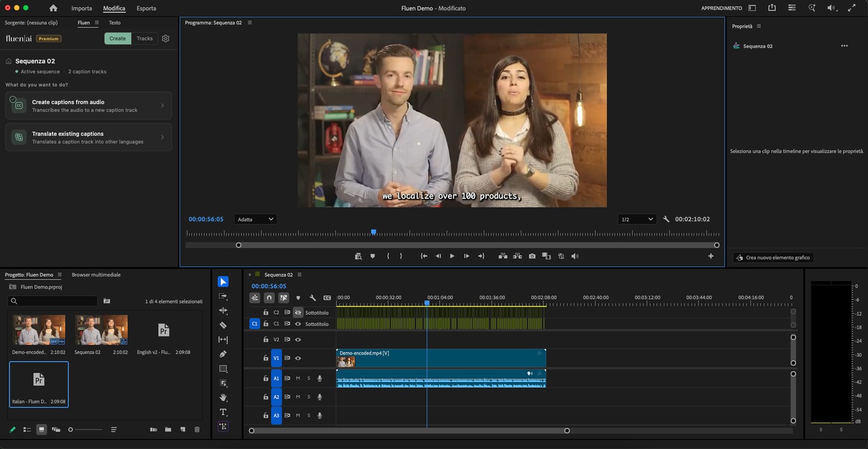Screen dimensions: 868x449
Task: Select the Hand tool
Action: click(223, 398)
